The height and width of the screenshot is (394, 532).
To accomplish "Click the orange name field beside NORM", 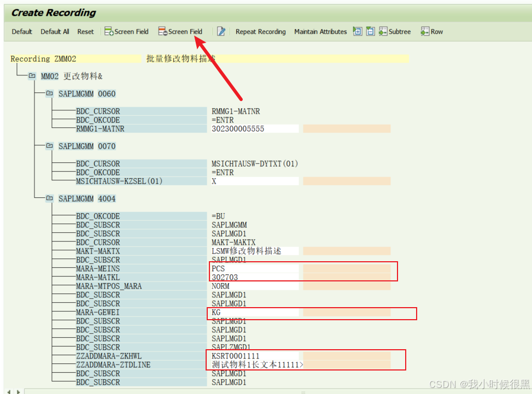I will [347, 286].
